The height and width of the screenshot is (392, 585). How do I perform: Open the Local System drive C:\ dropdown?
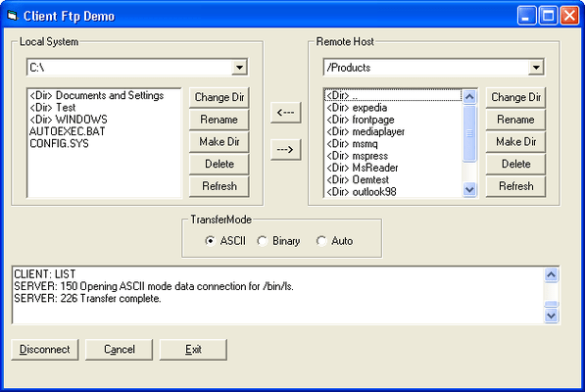[239, 68]
